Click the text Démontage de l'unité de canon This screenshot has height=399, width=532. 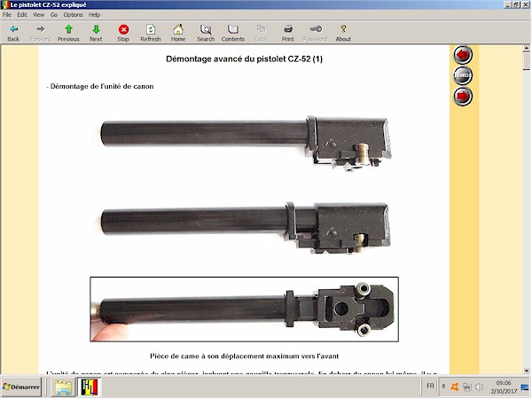tap(102, 87)
